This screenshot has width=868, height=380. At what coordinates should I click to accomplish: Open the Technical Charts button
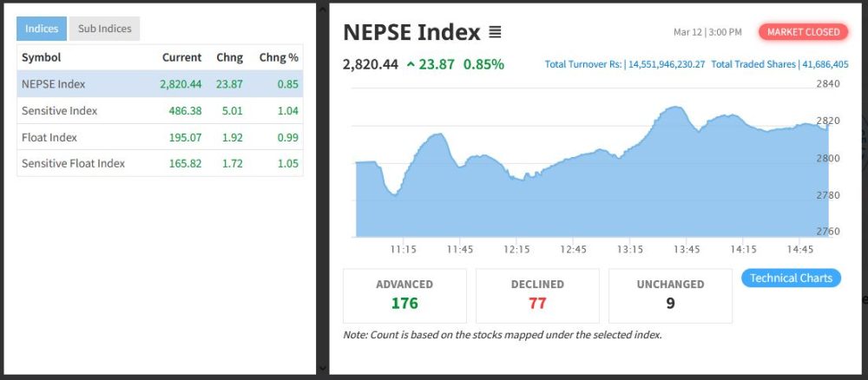pos(791,278)
